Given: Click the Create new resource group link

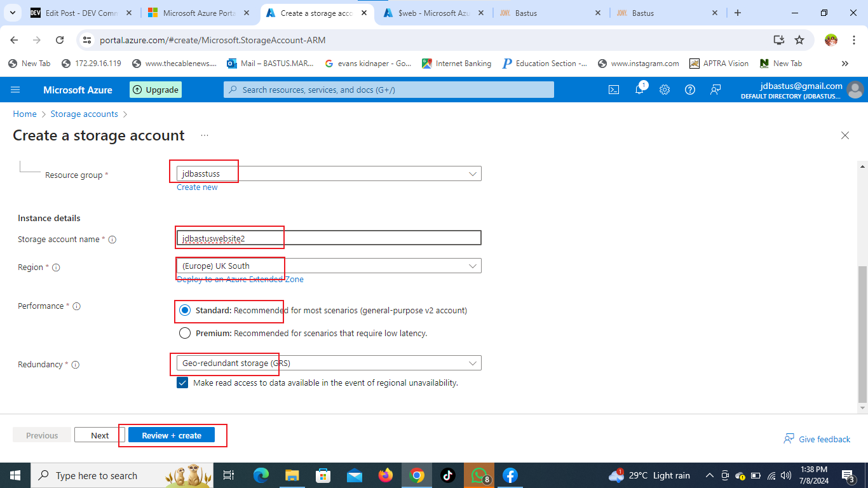Looking at the screenshot, I should point(197,187).
